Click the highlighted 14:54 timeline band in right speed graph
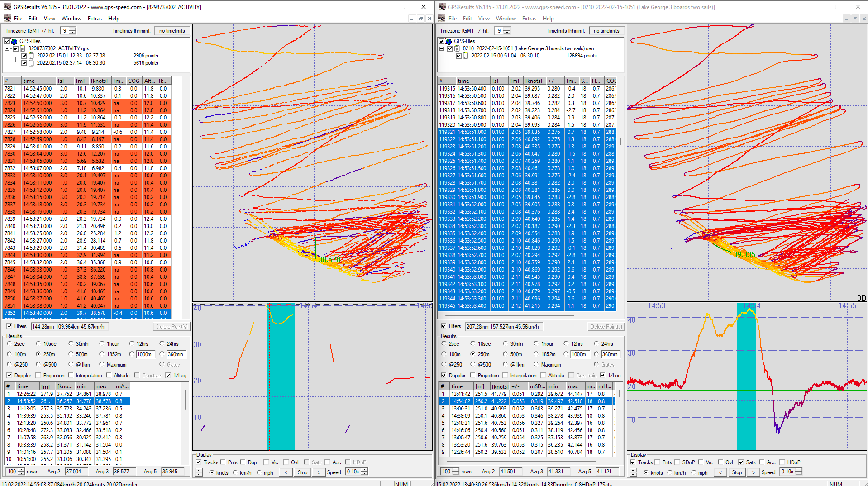The width and height of the screenshot is (868, 486). 747,376
